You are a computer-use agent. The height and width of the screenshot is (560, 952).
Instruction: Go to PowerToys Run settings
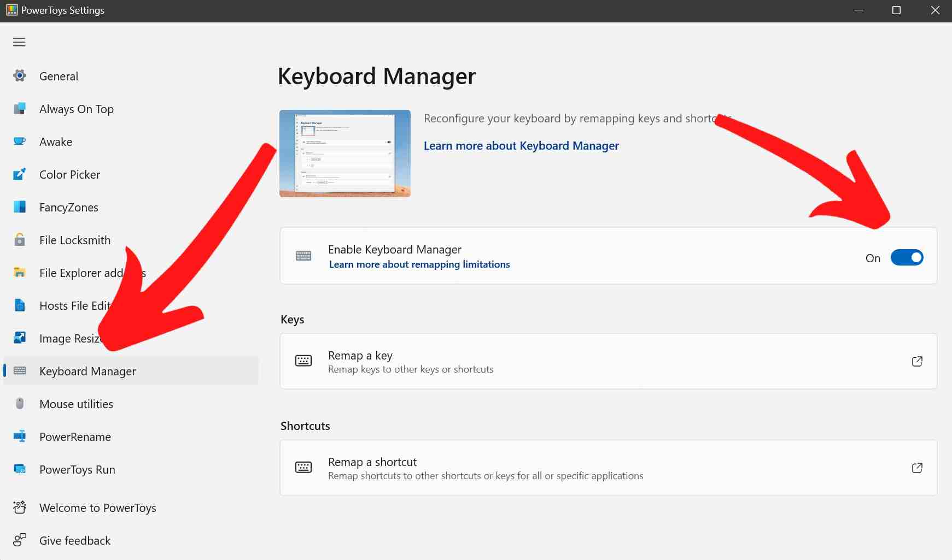(131, 469)
